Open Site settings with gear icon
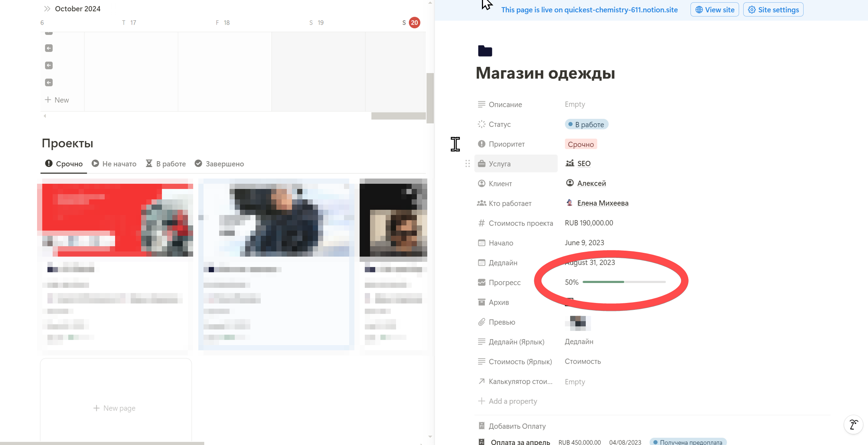868x445 pixels. 773,10
